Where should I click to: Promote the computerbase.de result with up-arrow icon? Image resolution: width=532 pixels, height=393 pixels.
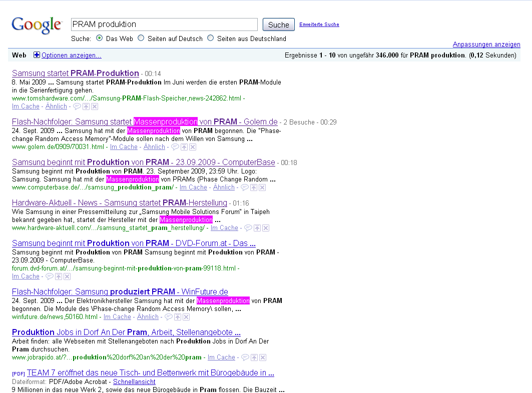coord(254,187)
